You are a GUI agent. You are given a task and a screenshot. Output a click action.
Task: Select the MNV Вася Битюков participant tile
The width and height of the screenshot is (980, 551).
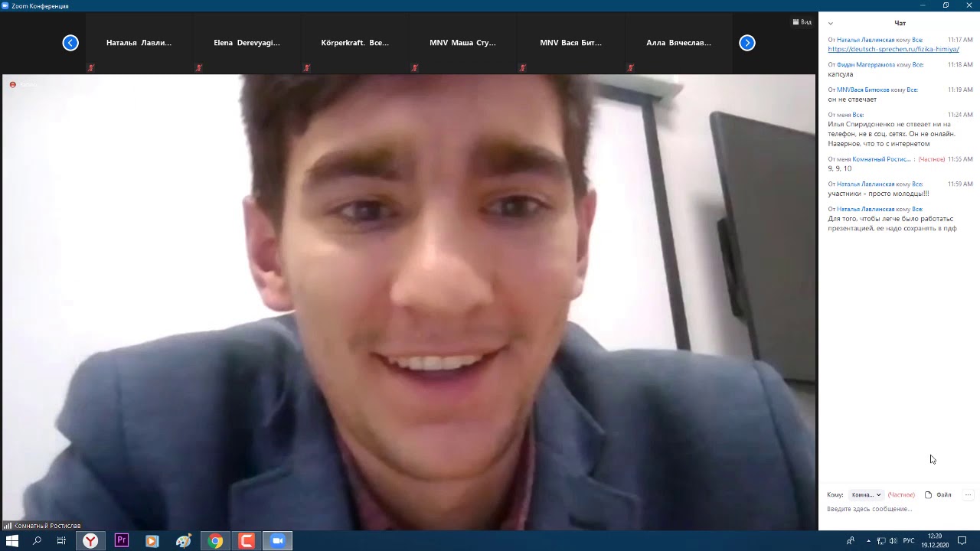[x=570, y=43]
